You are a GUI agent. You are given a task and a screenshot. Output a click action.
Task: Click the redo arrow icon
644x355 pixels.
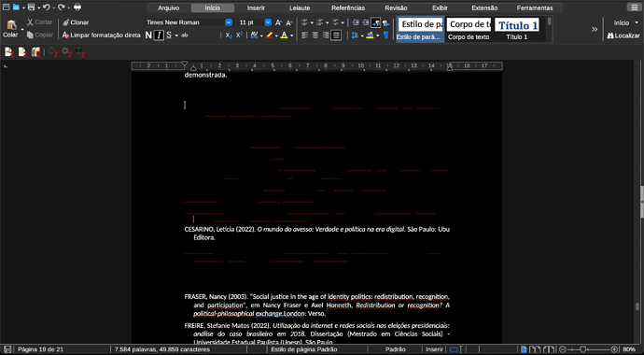pos(62,7)
